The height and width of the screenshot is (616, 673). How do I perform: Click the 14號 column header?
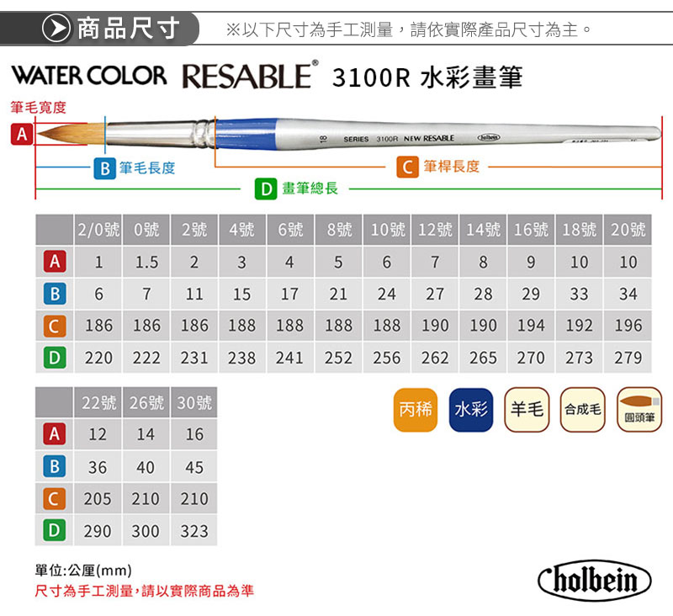coord(483,230)
